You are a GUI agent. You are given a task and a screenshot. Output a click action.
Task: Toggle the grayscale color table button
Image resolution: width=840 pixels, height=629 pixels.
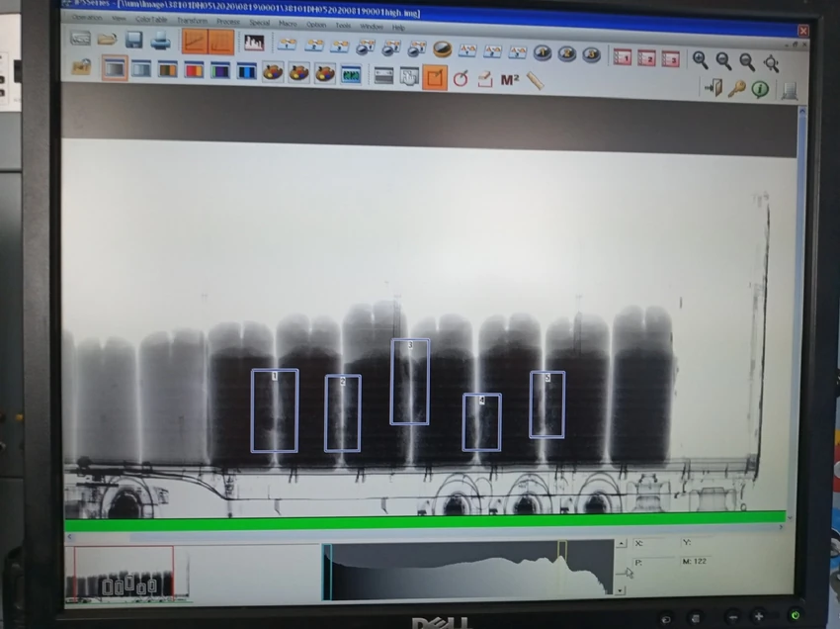click(115, 68)
